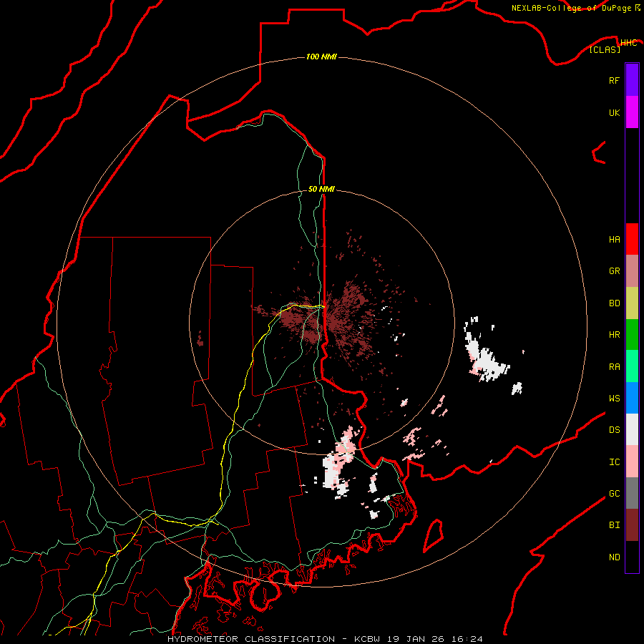The image size is (644, 644).
Task: Click the HA red legend swatch
Action: [x=632, y=239]
